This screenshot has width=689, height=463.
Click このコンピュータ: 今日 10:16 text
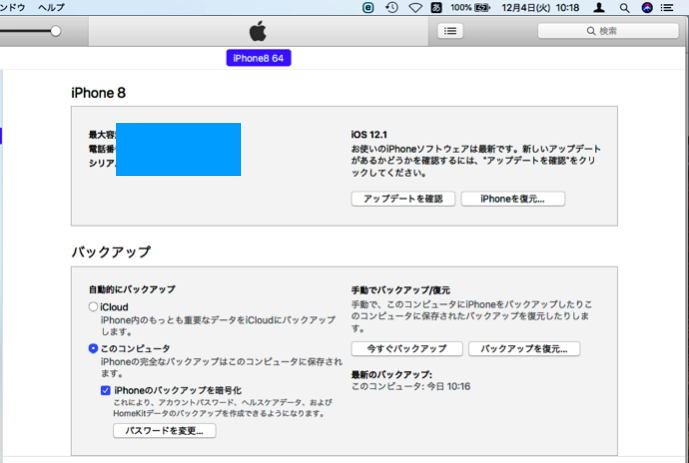coord(411,387)
